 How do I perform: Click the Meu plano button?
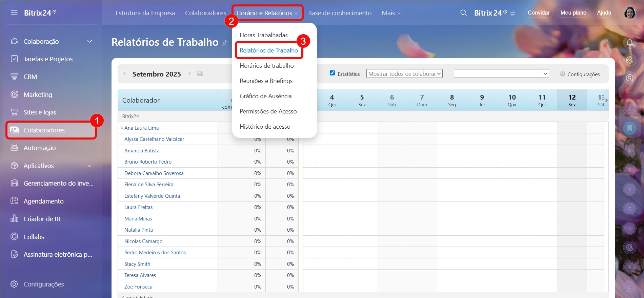coord(573,13)
